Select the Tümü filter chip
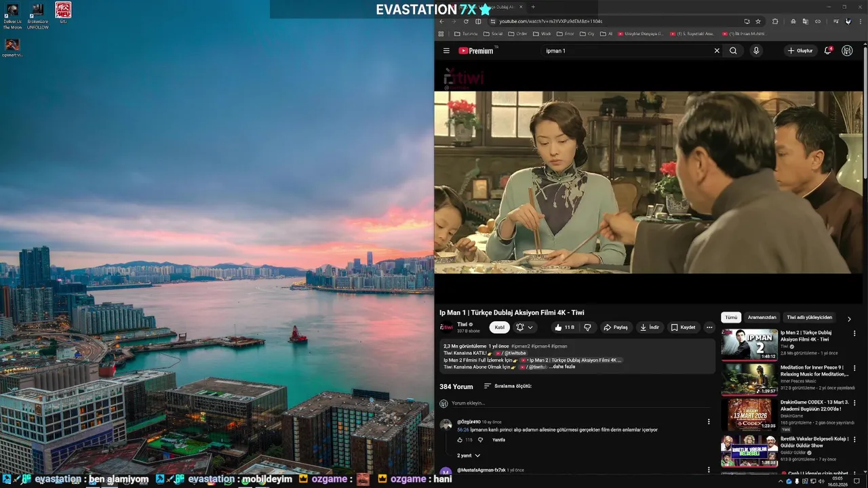The height and width of the screenshot is (488, 868). pyautogui.click(x=731, y=317)
